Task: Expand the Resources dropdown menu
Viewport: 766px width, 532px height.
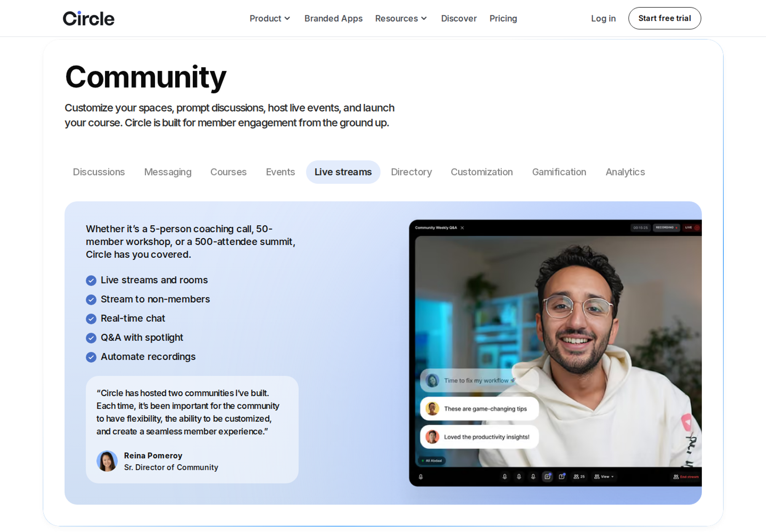Action: point(401,18)
